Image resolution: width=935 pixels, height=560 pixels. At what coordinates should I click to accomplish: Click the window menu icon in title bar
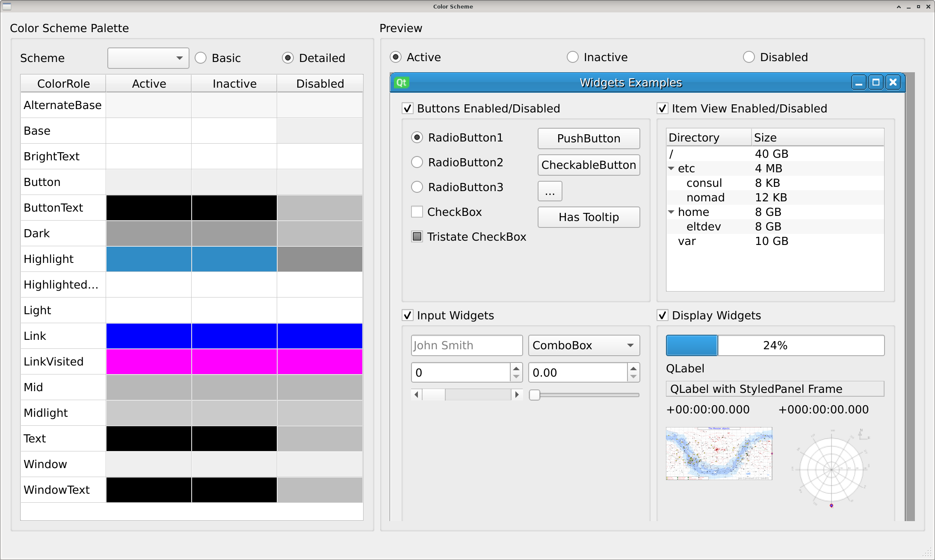6,6
